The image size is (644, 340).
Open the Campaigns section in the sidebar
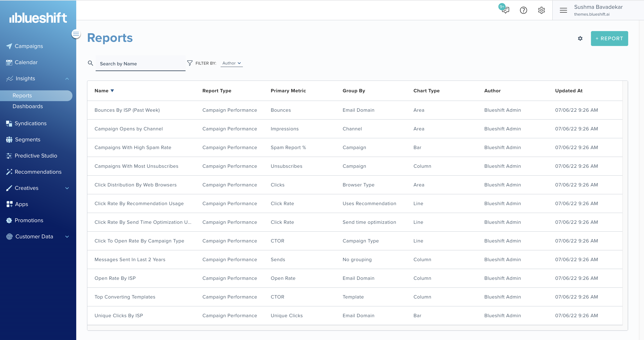click(x=28, y=46)
